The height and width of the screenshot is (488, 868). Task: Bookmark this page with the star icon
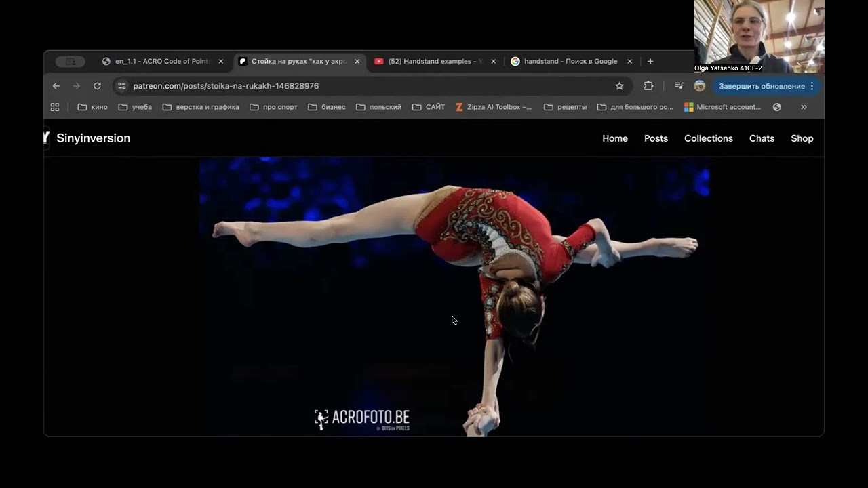(x=619, y=86)
